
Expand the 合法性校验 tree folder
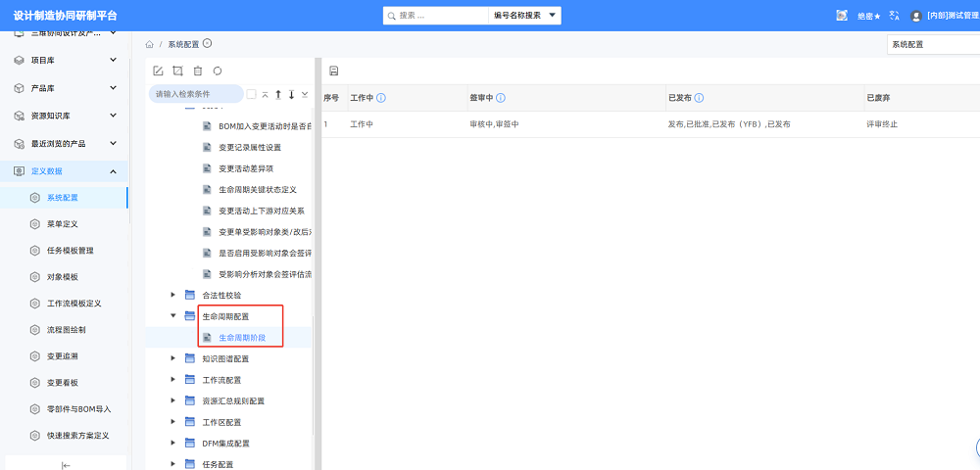click(x=173, y=294)
